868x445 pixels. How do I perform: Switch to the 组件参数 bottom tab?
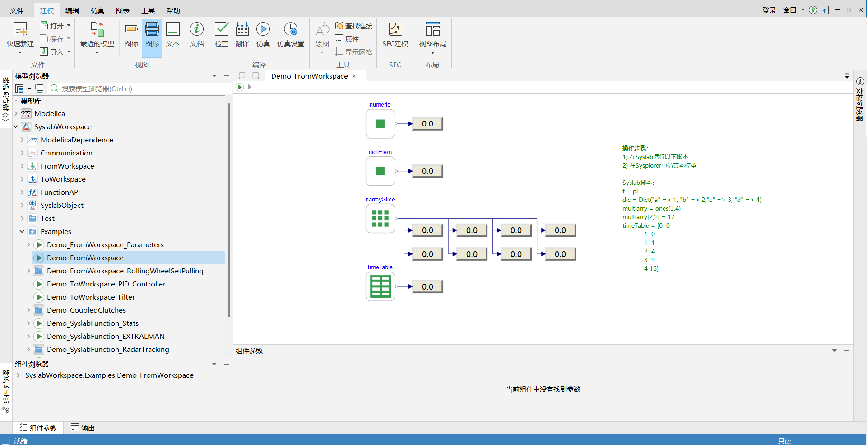click(38, 428)
